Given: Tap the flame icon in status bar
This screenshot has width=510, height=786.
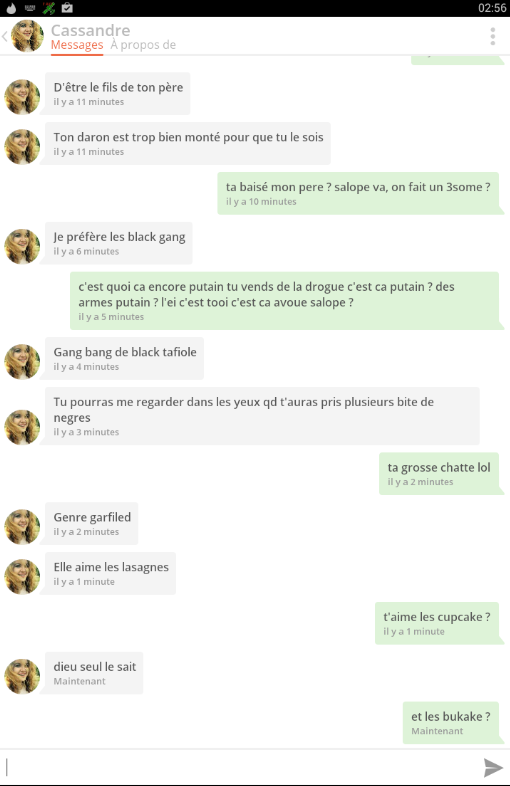Looking at the screenshot, I should point(11,8).
